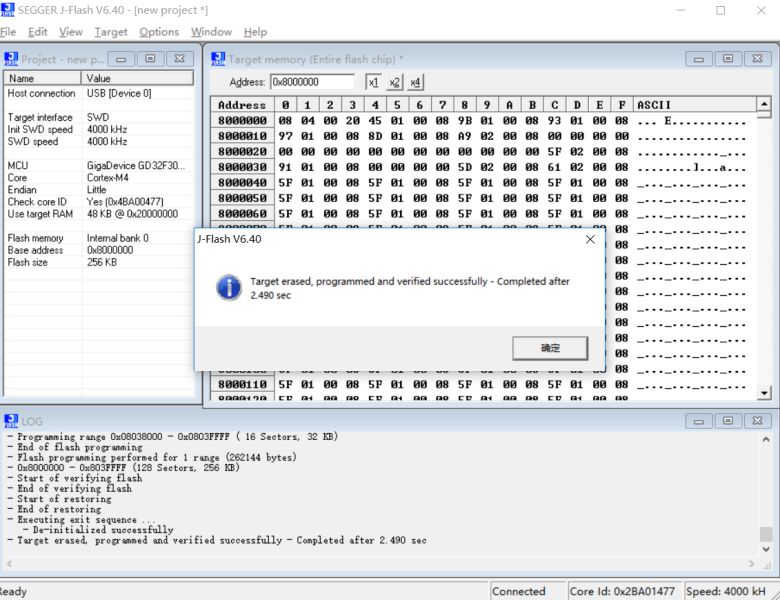Click LOG panel scrollbar up arrow

point(766,439)
